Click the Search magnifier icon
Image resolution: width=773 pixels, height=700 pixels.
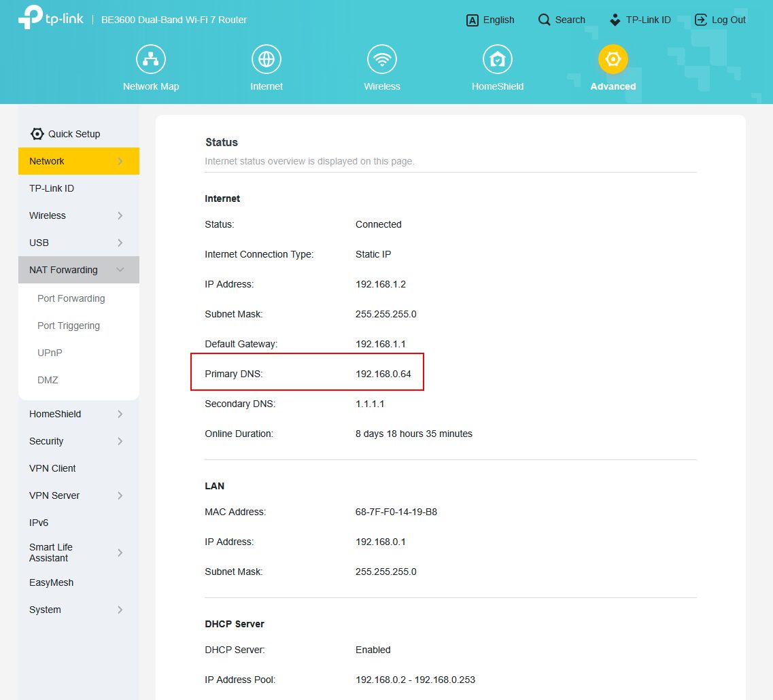click(544, 20)
